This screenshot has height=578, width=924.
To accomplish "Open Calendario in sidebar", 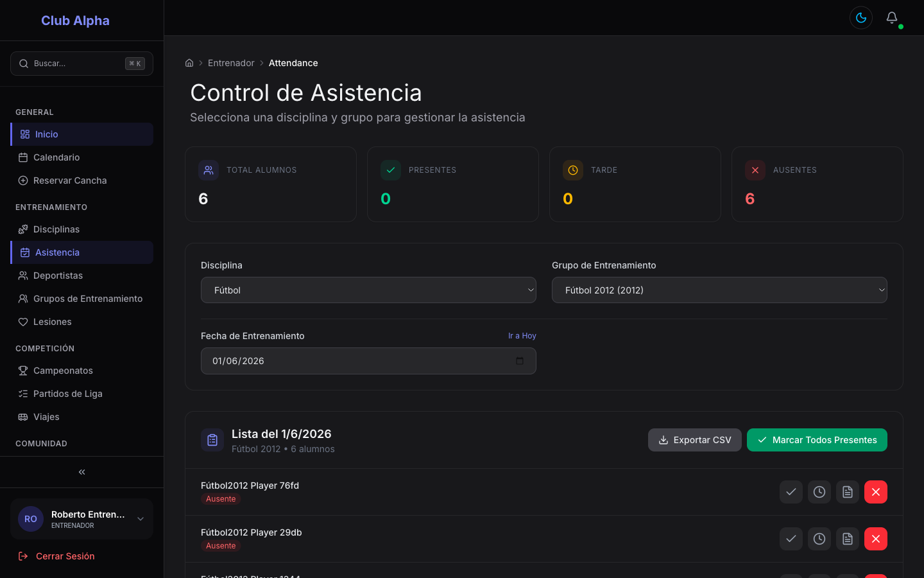I will (81, 157).
